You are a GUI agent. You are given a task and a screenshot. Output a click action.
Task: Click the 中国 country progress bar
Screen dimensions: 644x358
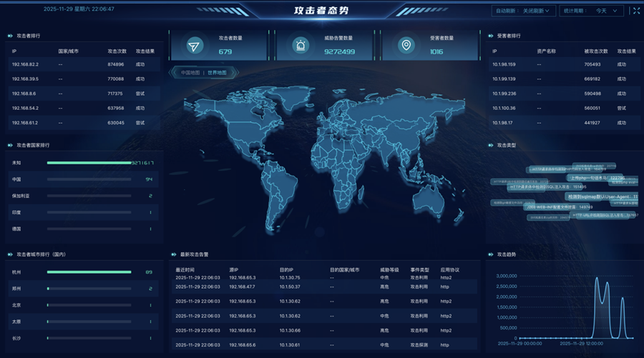(89, 179)
